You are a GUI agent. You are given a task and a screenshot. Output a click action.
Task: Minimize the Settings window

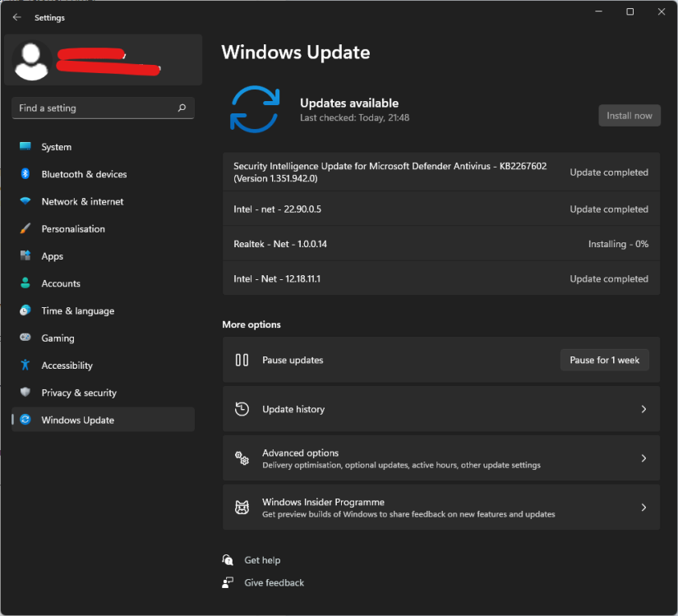click(598, 11)
